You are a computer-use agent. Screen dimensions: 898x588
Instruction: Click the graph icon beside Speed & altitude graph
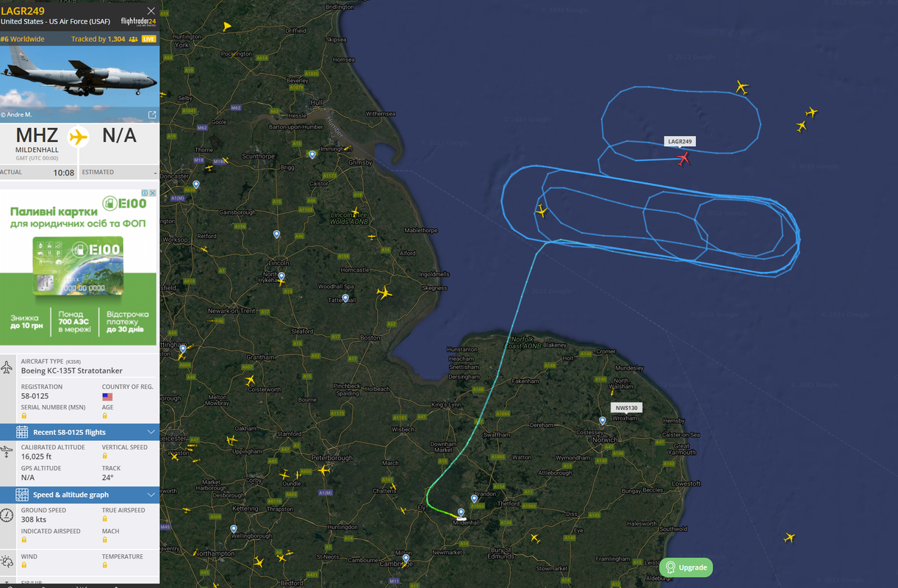click(22, 495)
